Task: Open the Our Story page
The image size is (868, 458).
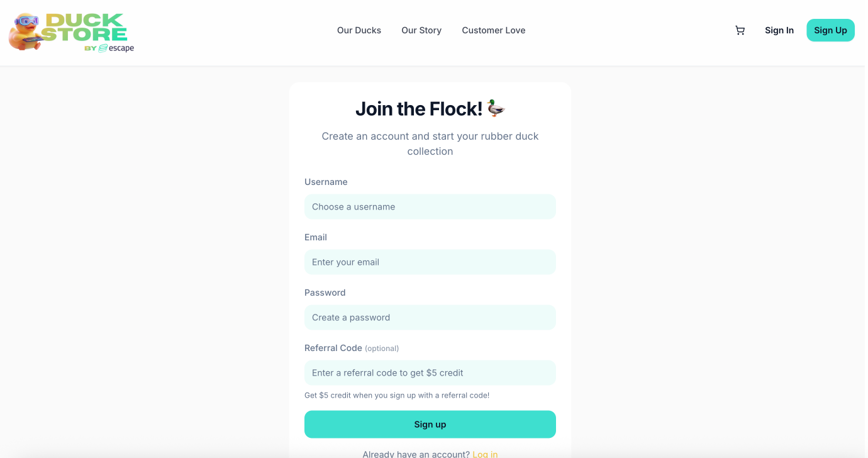Action: pyautogui.click(x=421, y=30)
